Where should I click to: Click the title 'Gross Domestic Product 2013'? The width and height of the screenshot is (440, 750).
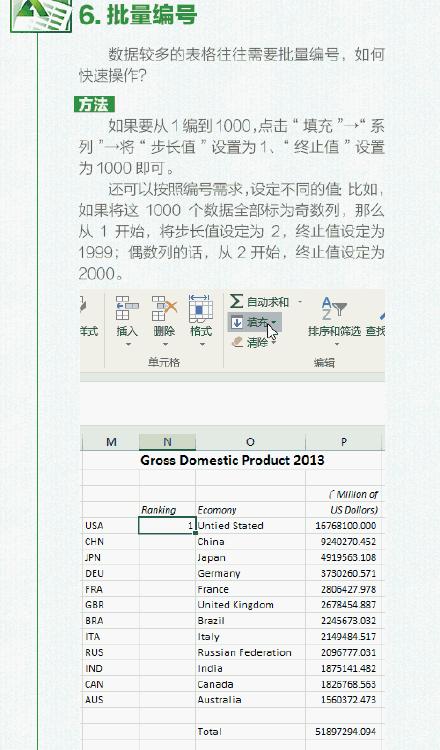pyautogui.click(x=232, y=460)
